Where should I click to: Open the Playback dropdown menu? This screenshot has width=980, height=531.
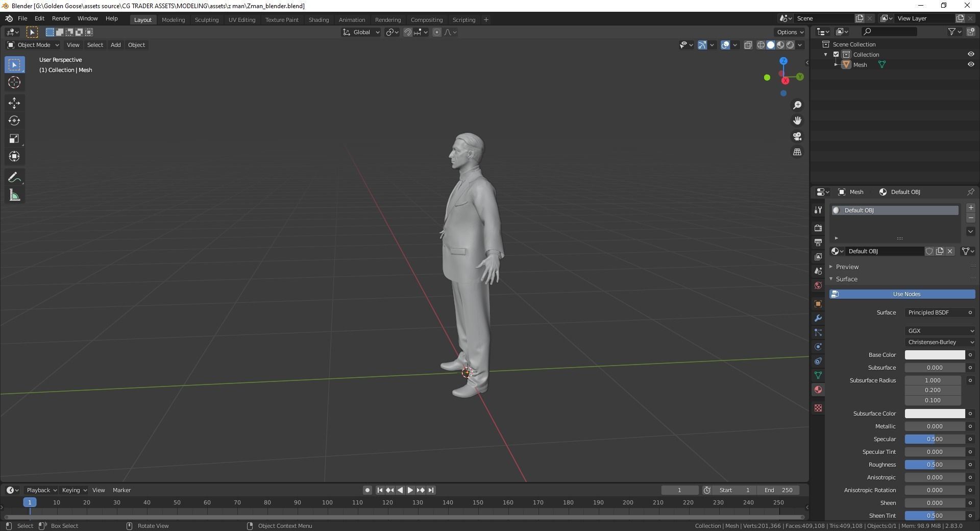tap(41, 490)
